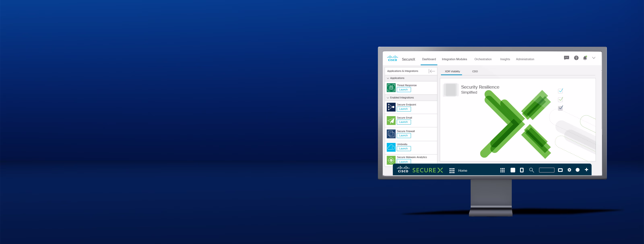Click the Threat Response bug icon

click(x=391, y=88)
